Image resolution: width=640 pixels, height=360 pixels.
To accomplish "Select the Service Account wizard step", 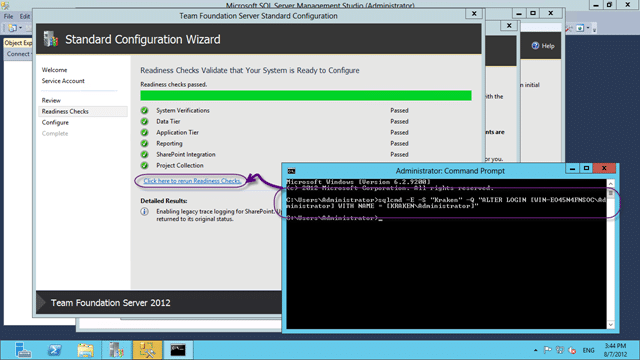I will click(x=63, y=81).
